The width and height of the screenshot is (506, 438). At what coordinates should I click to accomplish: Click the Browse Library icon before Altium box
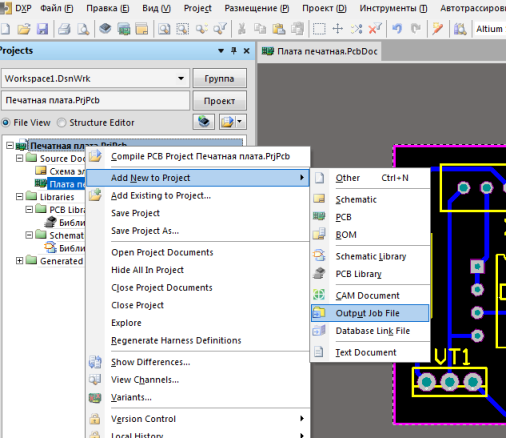tap(460, 29)
